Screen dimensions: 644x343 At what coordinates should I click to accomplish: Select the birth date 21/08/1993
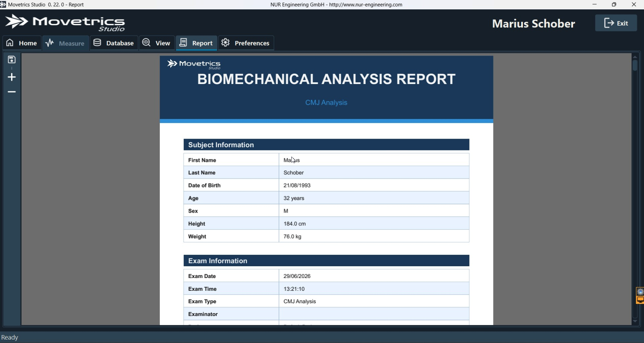click(297, 185)
